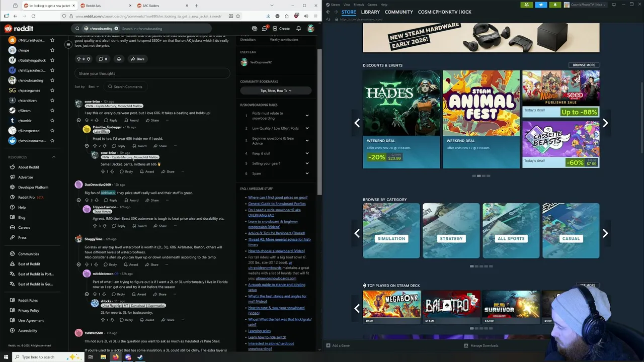The width and height of the screenshot is (644, 362).
Task: Click the Create post button on Reddit
Action: click(x=281, y=29)
